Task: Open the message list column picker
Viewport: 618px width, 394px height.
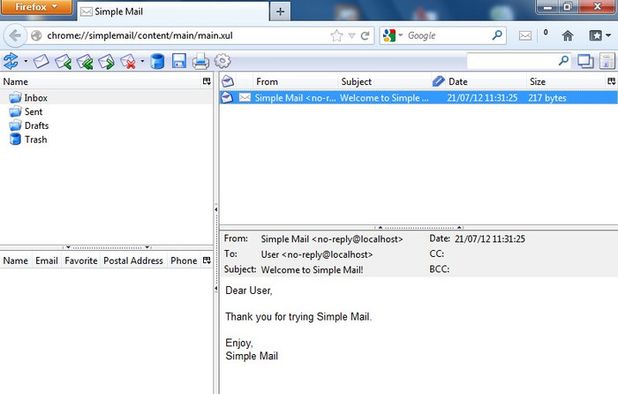Action: [611, 81]
